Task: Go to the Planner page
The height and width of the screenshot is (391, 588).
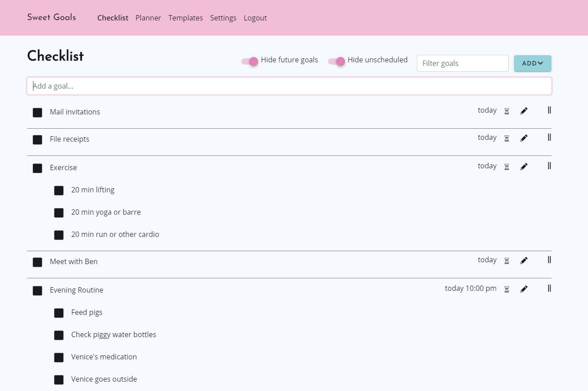Action: pos(148,18)
